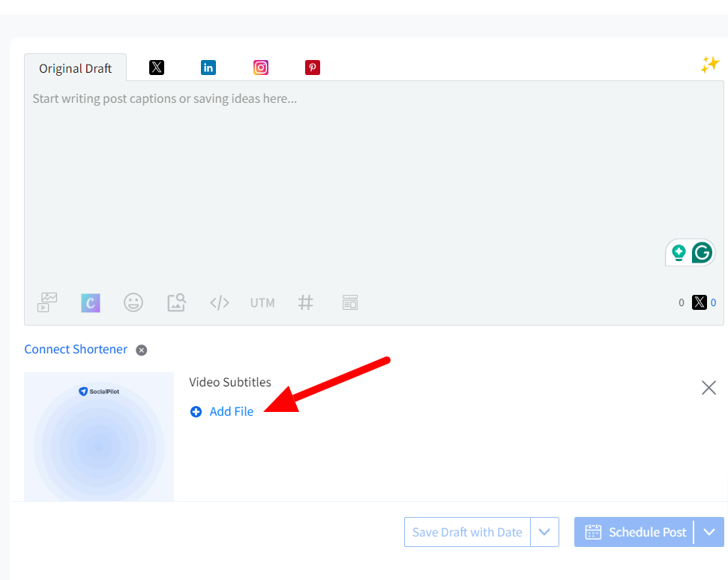Image resolution: width=728 pixels, height=580 pixels.
Task: Switch to the LinkedIn tab
Action: (x=208, y=68)
